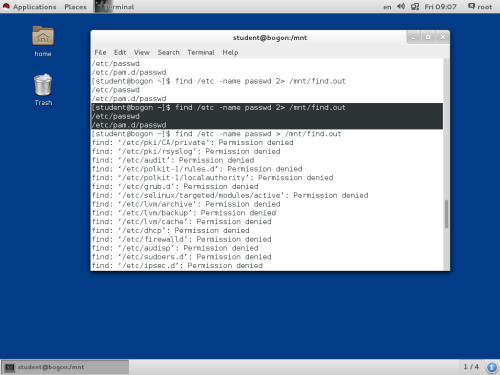Open the terminal View menu
500x375 pixels.
click(142, 52)
